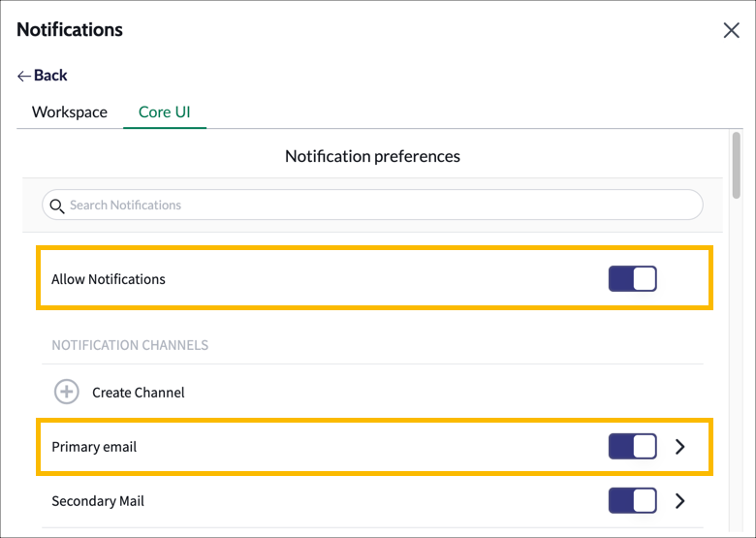The image size is (756, 538).
Task: Open Secondary Mail details with chevron
Action: tap(679, 501)
